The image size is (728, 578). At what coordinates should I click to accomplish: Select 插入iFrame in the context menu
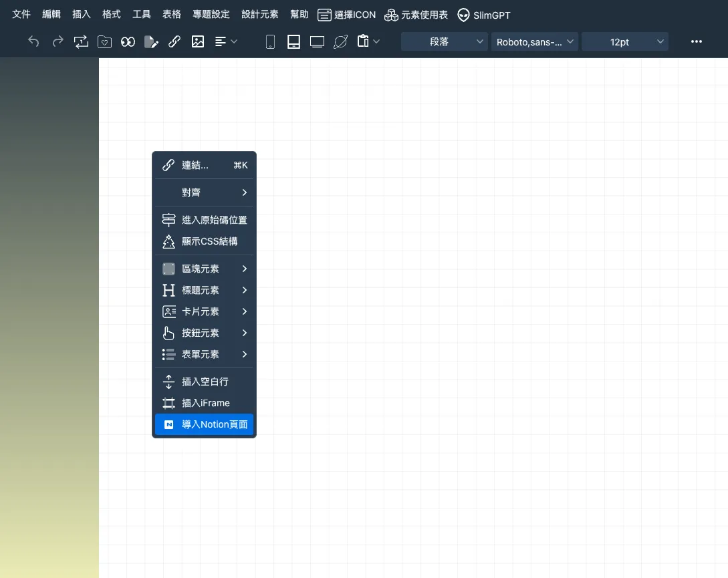tap(205, 403)
